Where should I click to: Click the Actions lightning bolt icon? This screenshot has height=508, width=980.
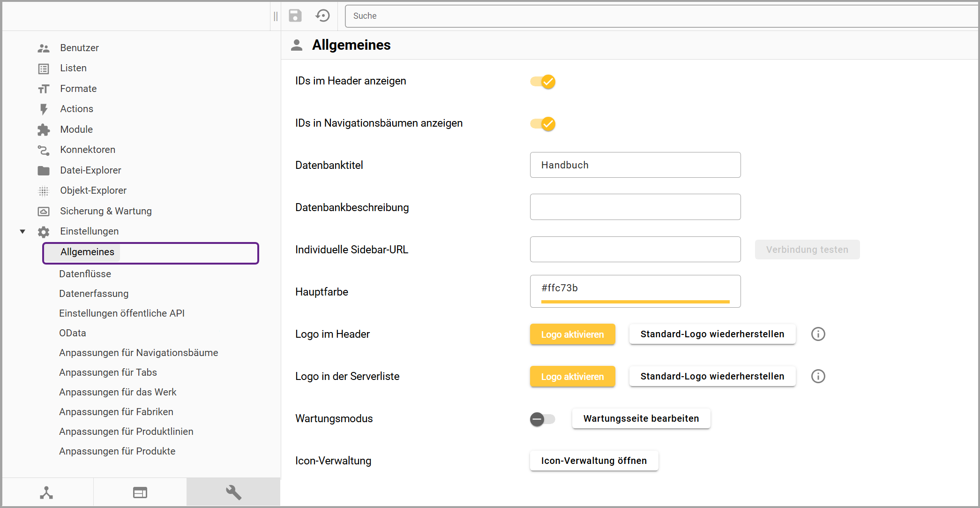44,109
